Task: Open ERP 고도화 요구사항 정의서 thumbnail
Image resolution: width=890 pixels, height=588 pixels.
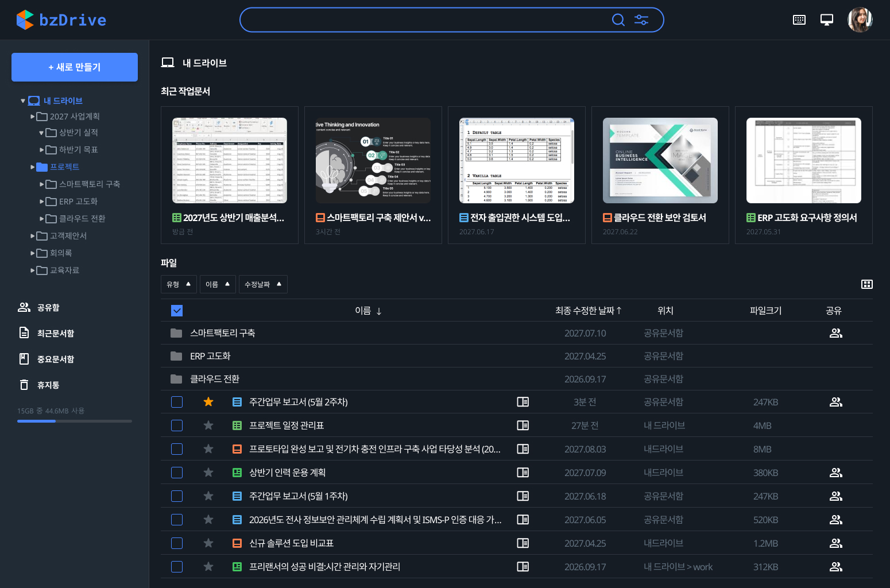Action: 804,161
